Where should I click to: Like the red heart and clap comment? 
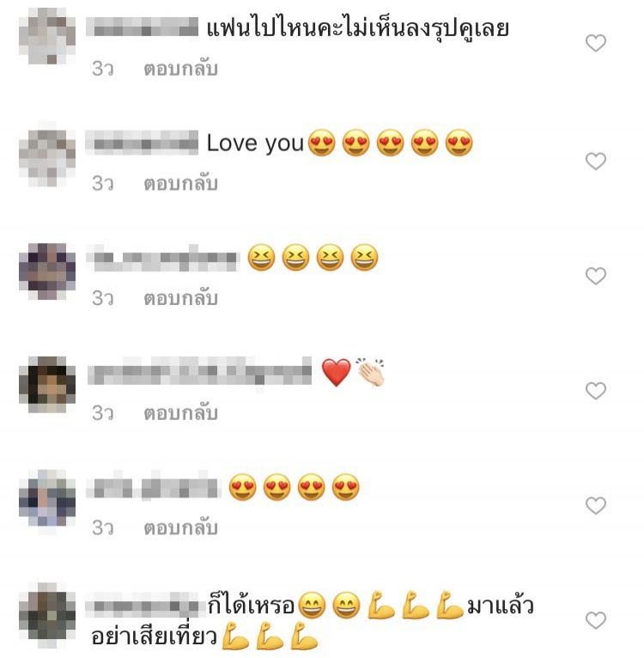[596, 391]
